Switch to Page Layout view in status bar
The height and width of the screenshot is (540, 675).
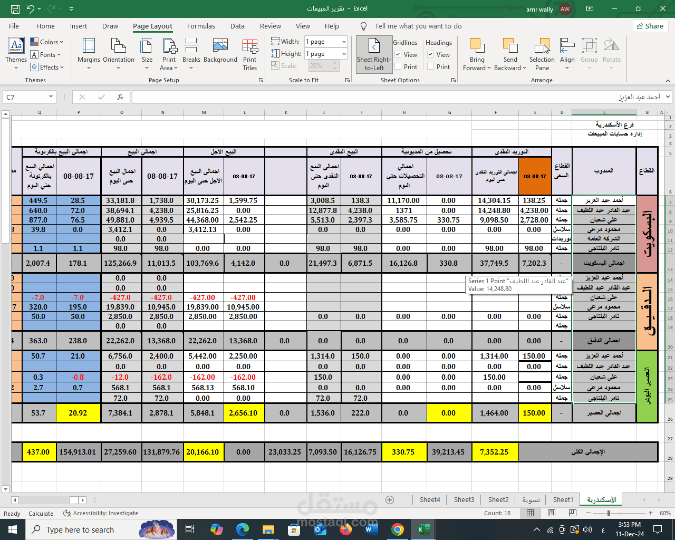pyautogui.click(x=551, y=513)
